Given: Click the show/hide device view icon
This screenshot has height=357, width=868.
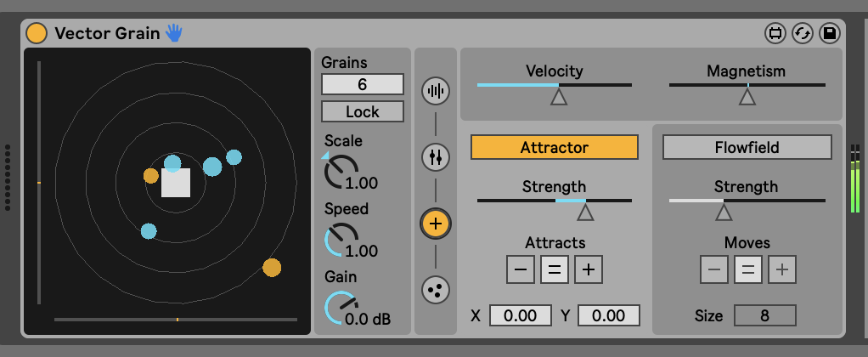Looking at the screenshot, I should point(775,33).
